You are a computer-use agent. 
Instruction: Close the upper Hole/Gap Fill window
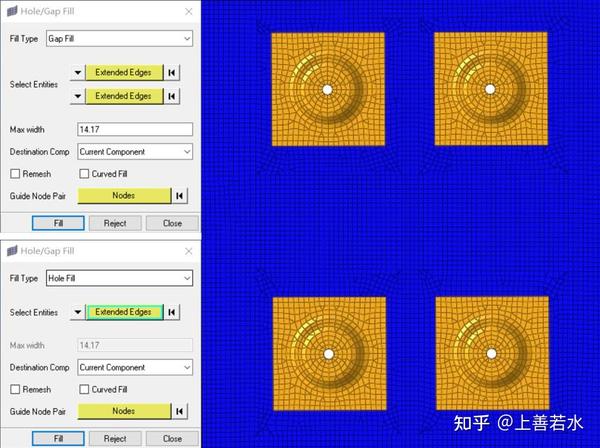pyautogui.click(x=189, y=11)
